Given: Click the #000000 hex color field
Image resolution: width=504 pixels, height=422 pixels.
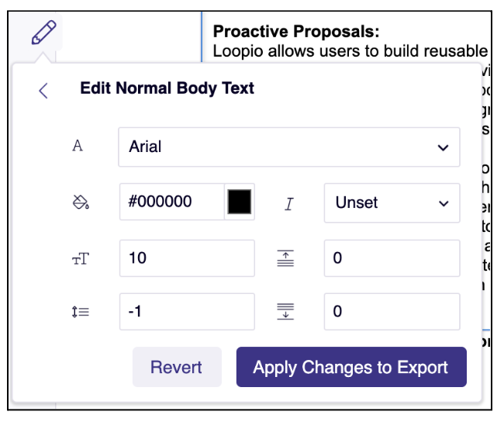Looking at the screenshot, I should (171, 202).
